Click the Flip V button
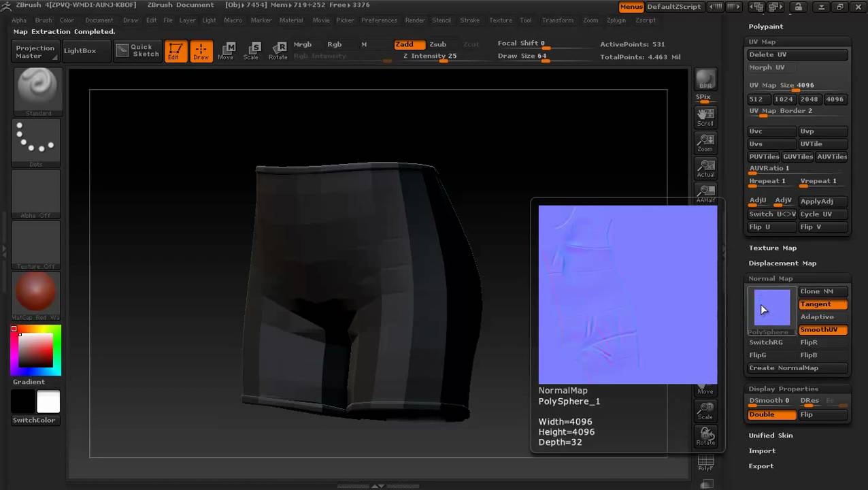 click(x=822, y=227)
